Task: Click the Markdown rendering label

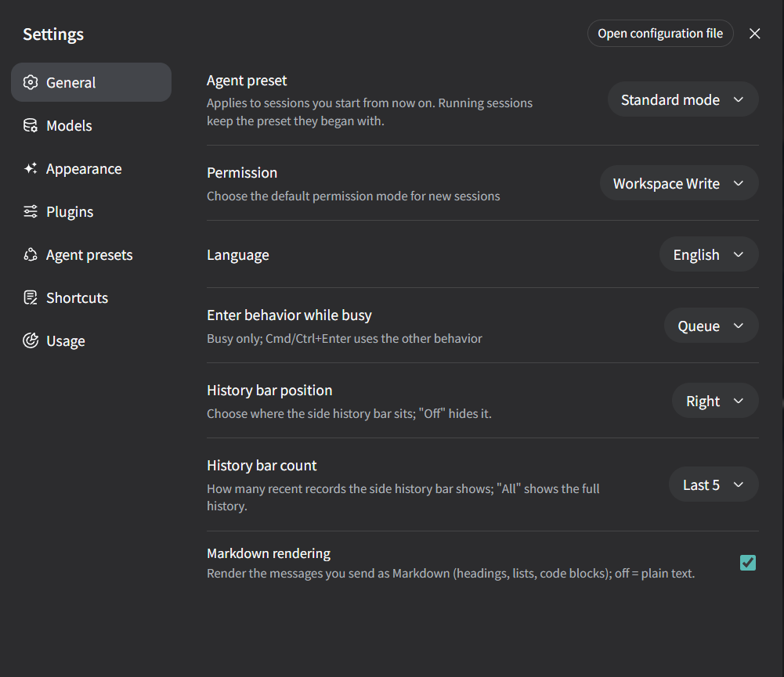Action: pyautogui.click(x=269, y=553)
